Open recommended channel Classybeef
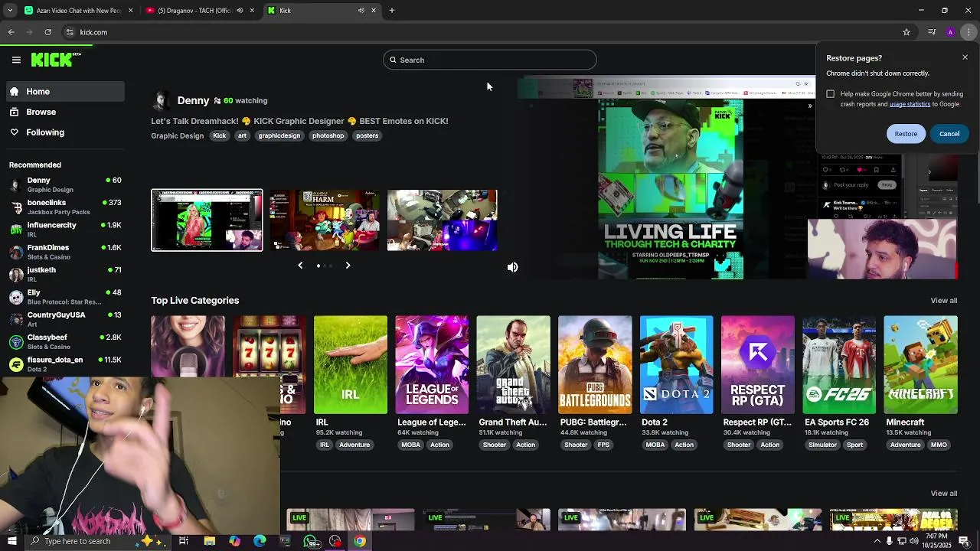The image size is (980, 551). 64,341
